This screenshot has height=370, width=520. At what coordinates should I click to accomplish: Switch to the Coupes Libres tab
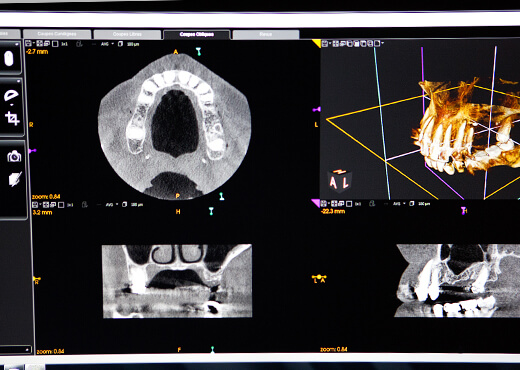127,34
